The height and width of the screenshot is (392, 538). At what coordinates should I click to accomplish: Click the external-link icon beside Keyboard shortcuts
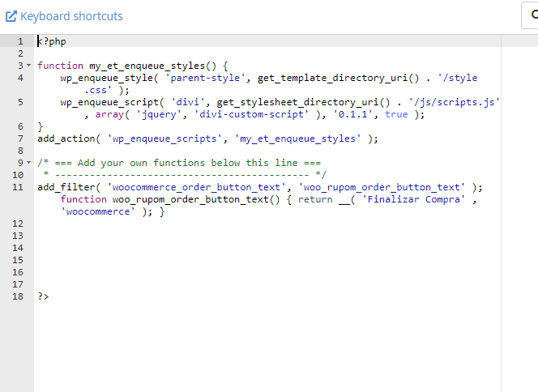tap(11, 16)
